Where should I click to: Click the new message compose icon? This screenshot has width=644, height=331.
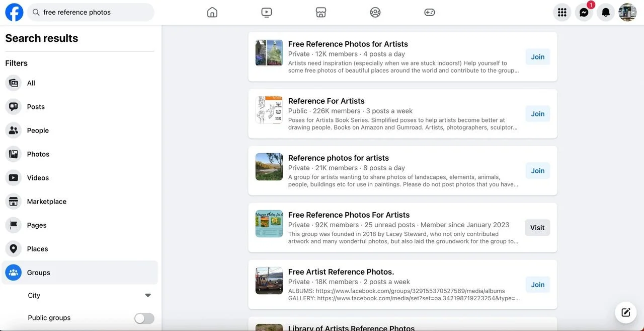[x=626, y=312]
